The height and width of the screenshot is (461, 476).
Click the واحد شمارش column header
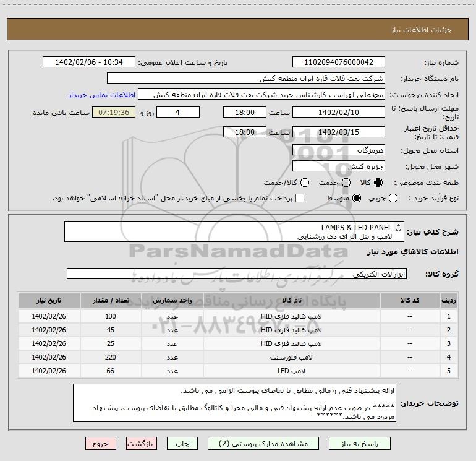(172, 300)
